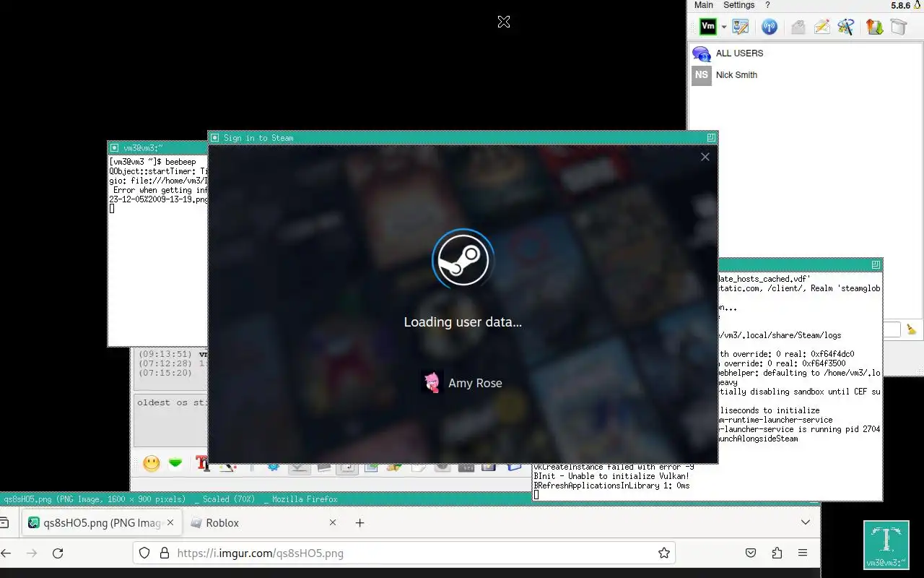Click the Firefox back arrow
The width and height of the screenshot is (924, 578).
6,553
